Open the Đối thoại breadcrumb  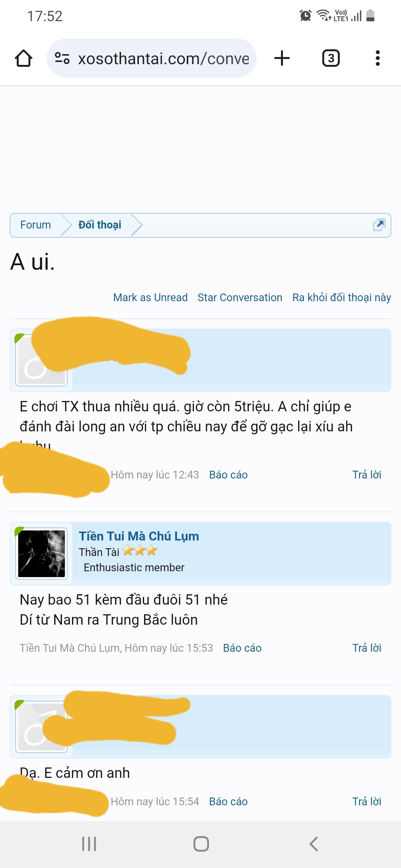coord(100,225)
